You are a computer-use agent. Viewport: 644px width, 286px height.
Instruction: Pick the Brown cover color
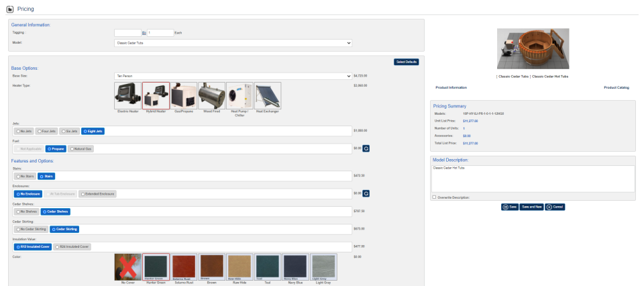[x=211, y=267]
